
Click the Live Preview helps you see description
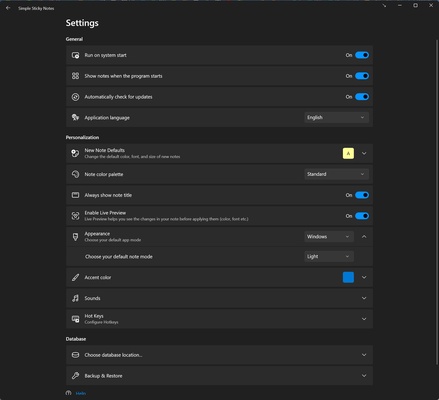pyautogui.click(x=166, y=219)
